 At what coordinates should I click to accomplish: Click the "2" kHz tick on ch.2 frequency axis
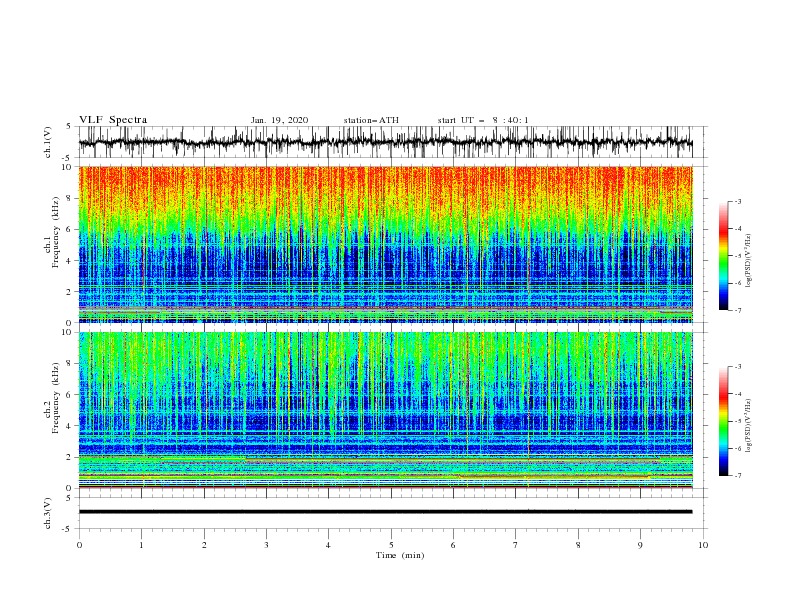(69, 457)
